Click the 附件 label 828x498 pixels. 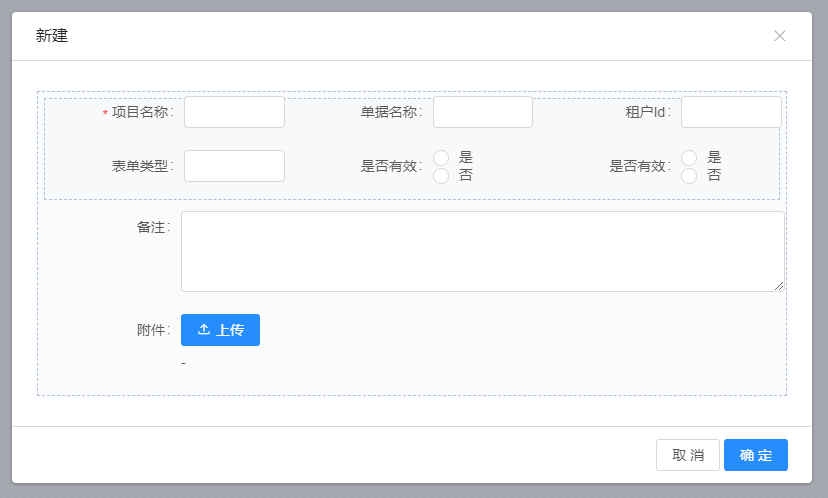point(151,330)
